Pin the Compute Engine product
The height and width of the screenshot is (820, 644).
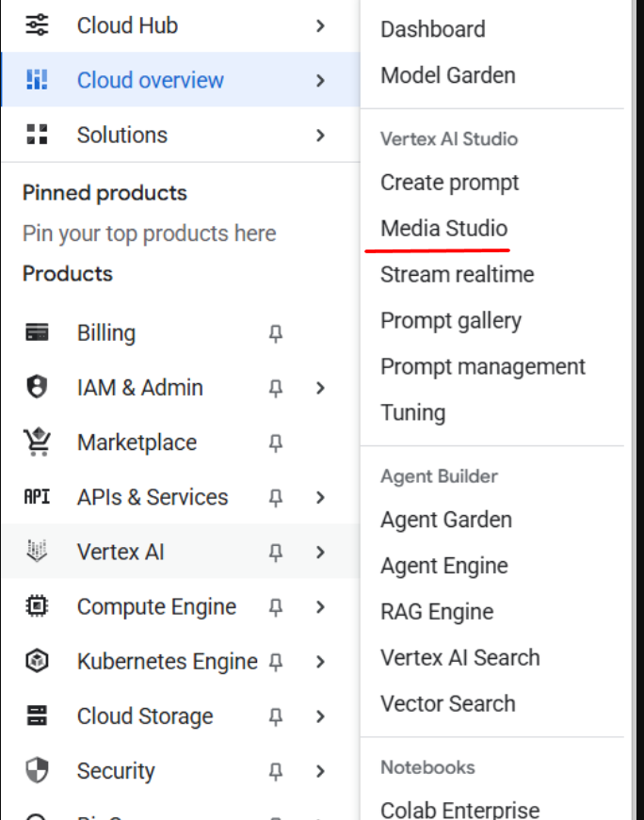point(276,607)
